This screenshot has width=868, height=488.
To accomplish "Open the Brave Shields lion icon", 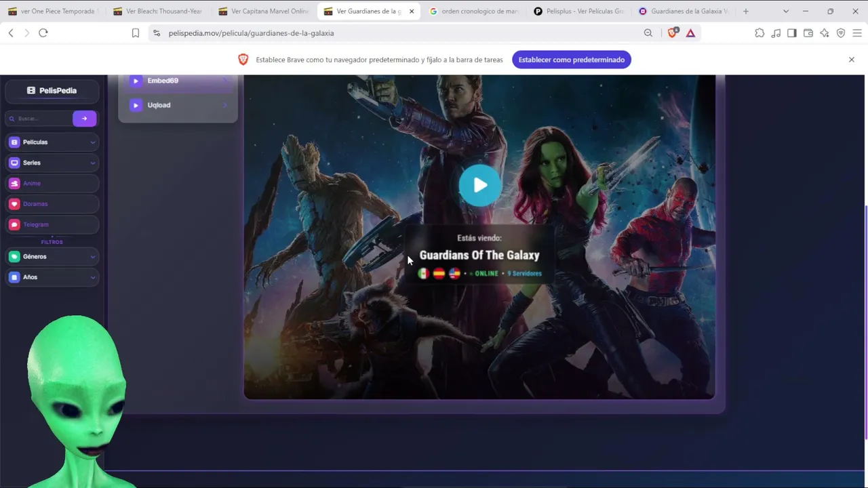I will (x=672, y=33).
